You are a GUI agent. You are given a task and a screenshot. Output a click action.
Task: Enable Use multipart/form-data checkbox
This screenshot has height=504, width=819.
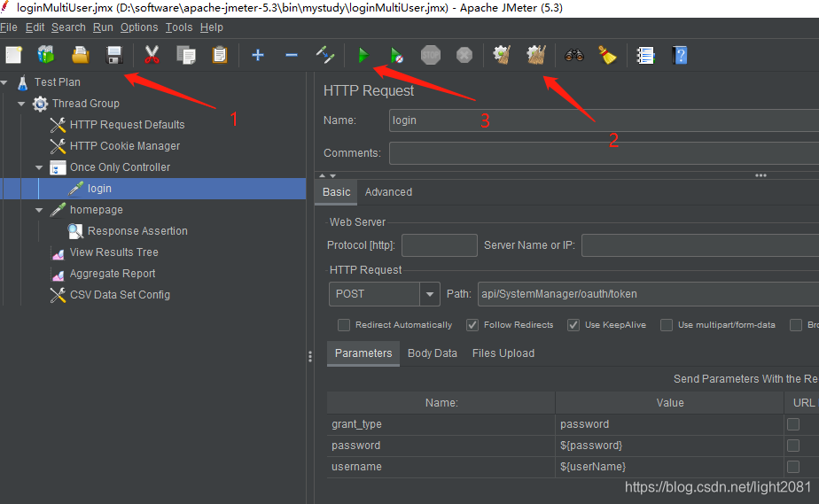click(667, 325)
